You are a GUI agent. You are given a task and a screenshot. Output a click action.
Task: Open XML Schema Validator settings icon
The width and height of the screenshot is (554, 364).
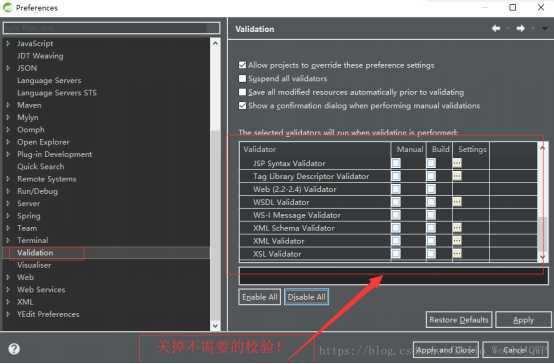click(456, 228)
